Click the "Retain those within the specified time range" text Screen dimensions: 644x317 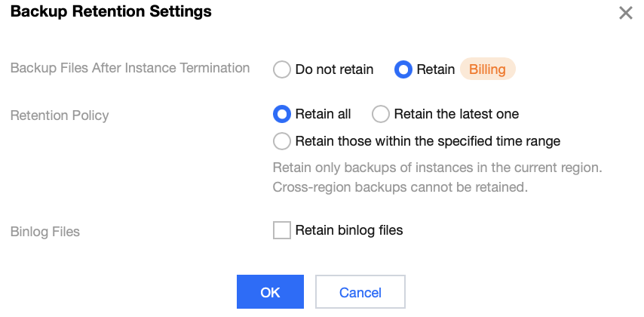point(428,141)
